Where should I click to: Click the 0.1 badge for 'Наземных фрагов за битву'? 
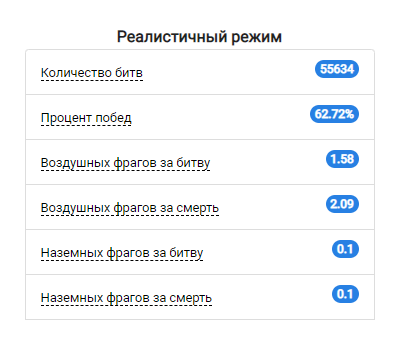pos(345,249)
